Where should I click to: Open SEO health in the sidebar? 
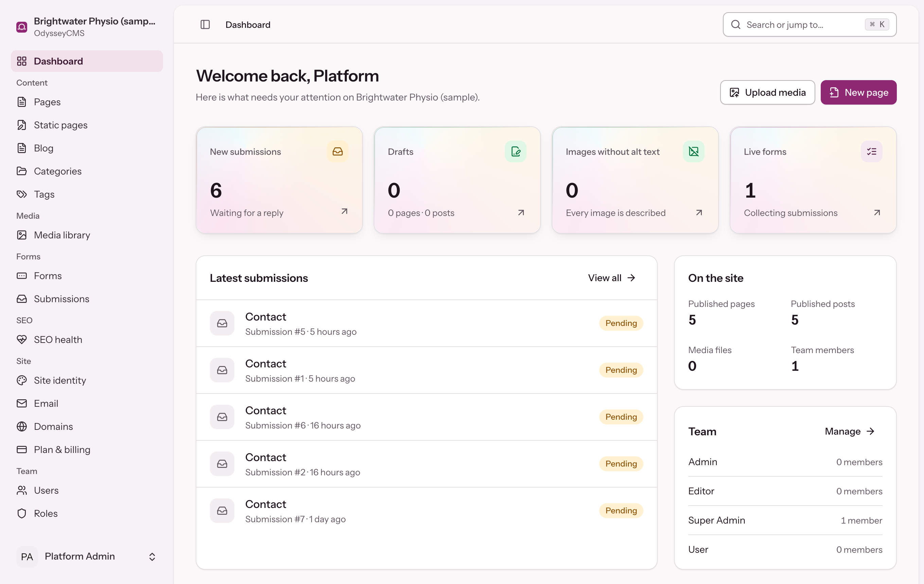[87, 339]
